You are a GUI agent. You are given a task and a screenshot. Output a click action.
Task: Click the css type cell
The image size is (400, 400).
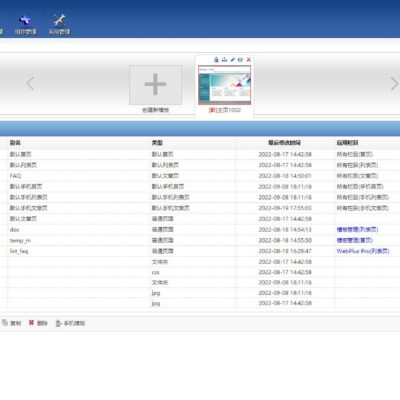click(155, 272)
